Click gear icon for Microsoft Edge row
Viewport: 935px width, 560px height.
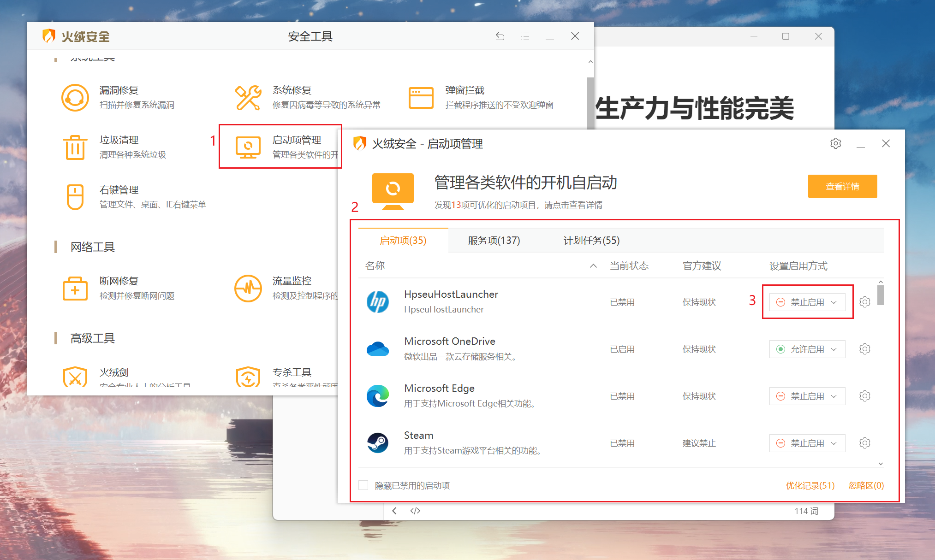tap(865, 396)
